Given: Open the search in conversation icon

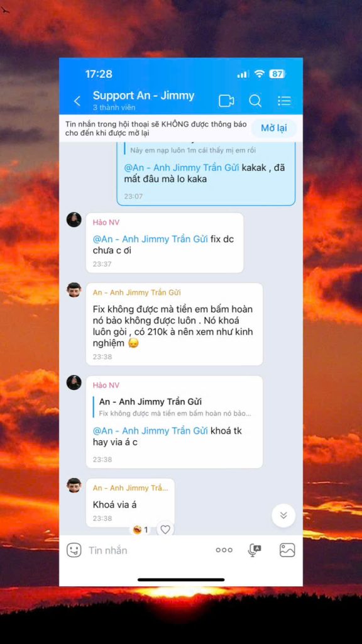Looking at the screenshot, I should pos(255,101).
